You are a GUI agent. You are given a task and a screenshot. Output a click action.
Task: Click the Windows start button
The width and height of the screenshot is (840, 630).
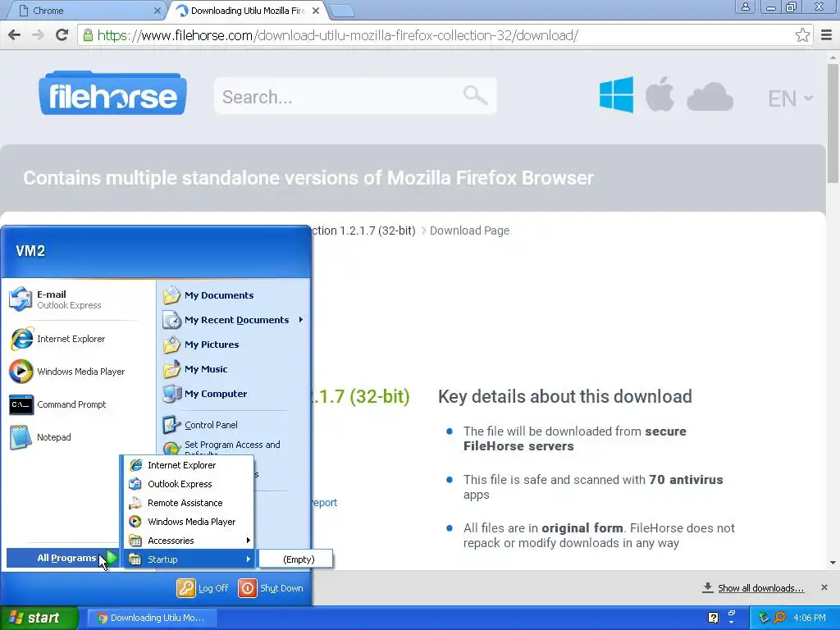(x=39, y=618)
